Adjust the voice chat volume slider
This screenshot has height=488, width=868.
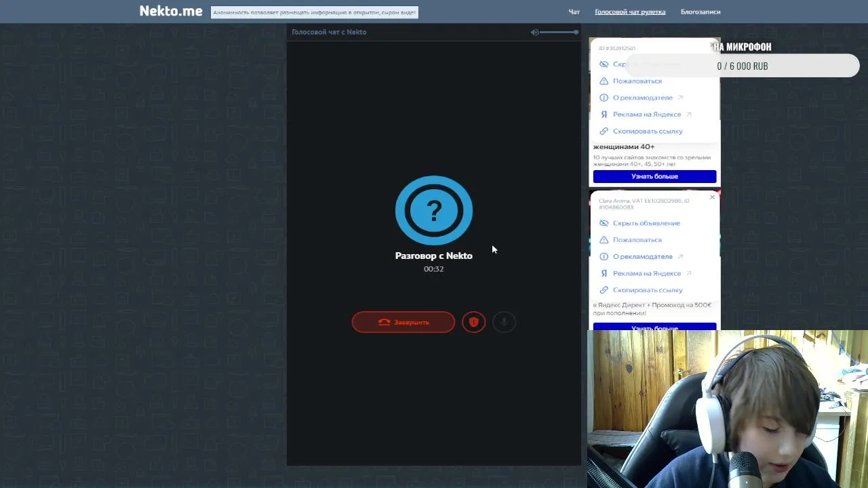(559, 32)
